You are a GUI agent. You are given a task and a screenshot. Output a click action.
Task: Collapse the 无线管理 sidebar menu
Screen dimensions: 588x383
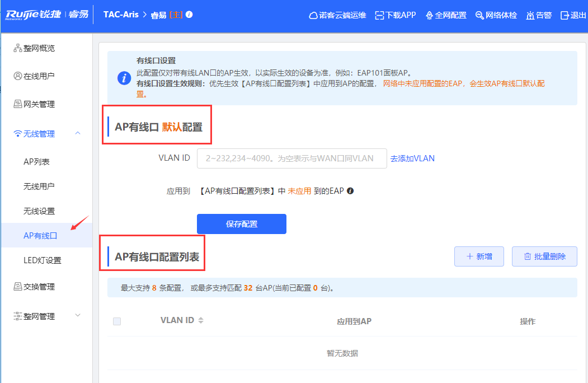78,133
